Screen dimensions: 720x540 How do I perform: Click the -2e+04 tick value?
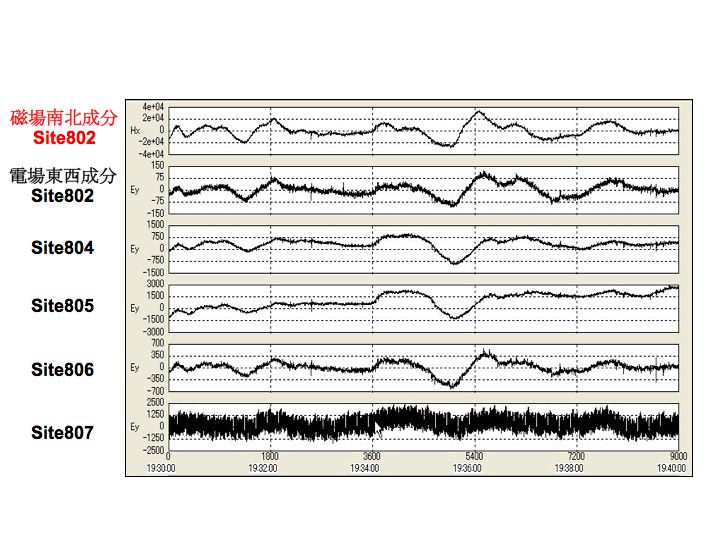[152, 142]
